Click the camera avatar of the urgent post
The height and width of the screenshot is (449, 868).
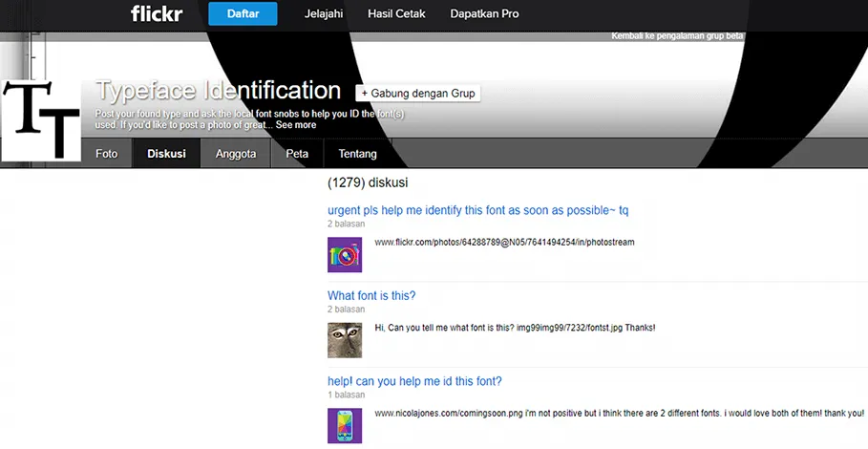(x=345, y=255)
